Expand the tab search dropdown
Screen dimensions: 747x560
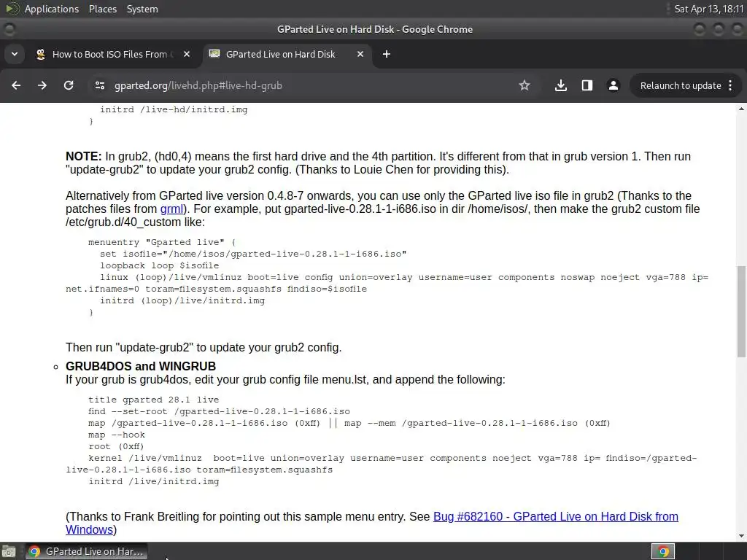(x=15, y=54)
